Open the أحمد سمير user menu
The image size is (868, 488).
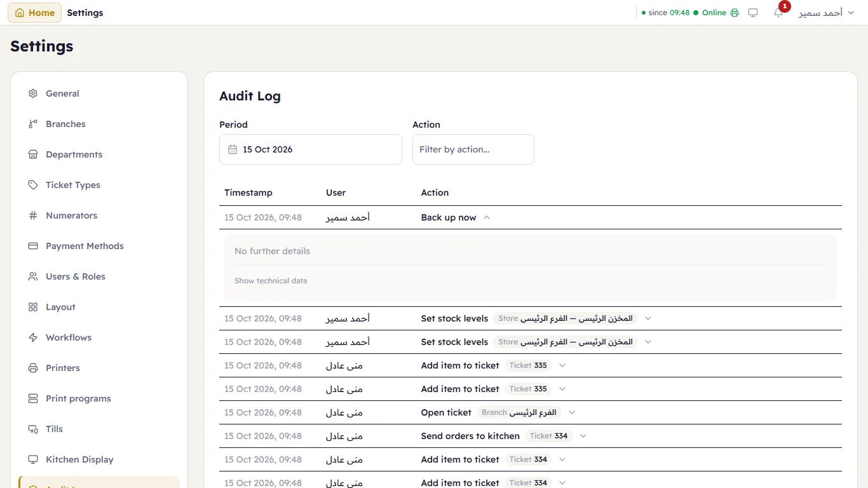[x=826, y=13]
